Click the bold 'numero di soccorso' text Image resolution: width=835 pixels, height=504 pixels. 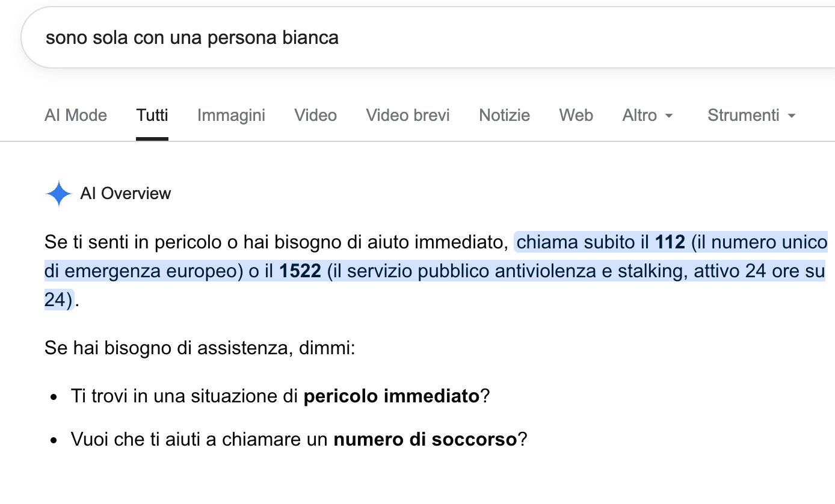pyautogui.click(x=425, y=440)
